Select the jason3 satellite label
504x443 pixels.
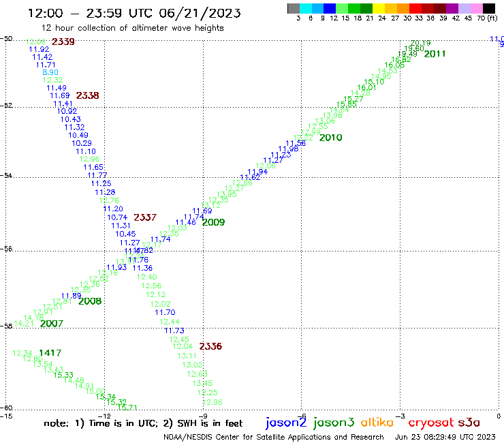point(334,423)
